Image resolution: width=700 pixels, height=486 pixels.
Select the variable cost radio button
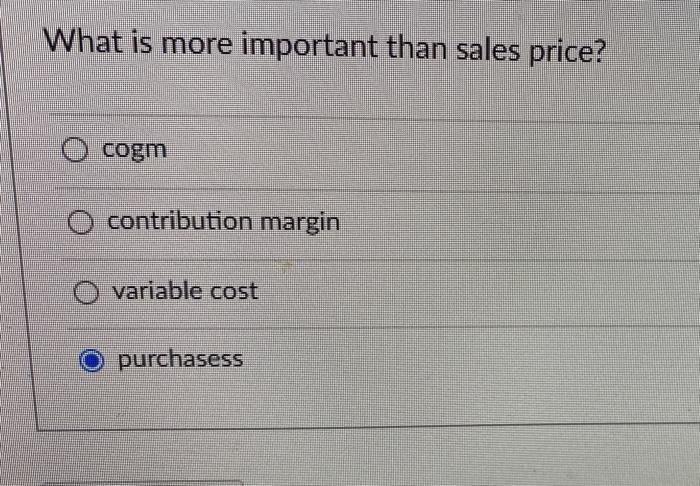[86, 292]
